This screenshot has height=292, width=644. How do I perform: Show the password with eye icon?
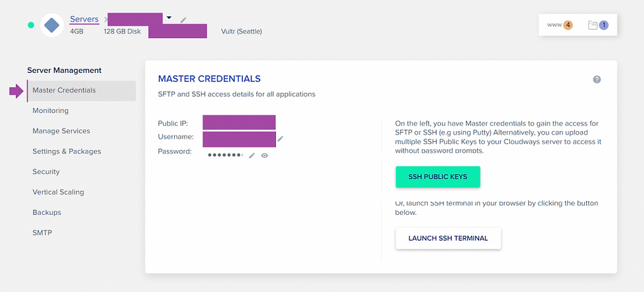click(264, 156)
